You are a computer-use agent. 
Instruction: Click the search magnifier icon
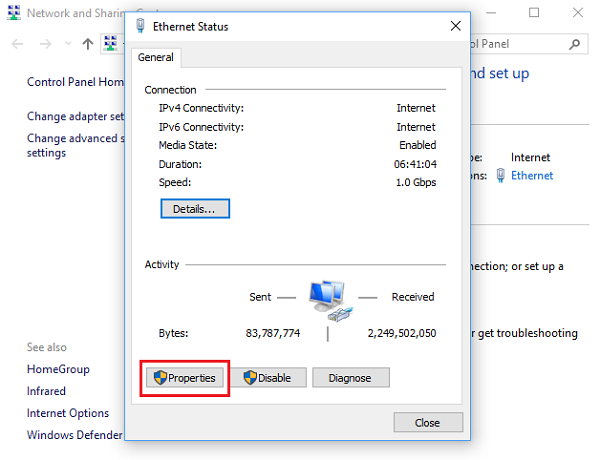coord(574,44)
